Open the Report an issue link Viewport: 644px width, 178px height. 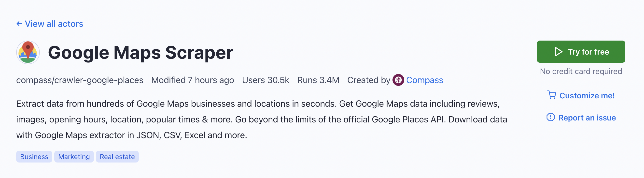(x=587, y=118)
